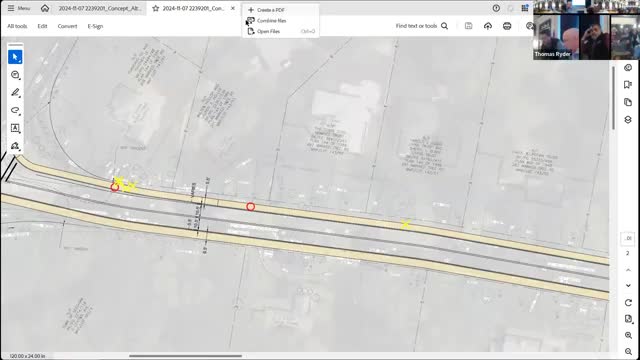The height and width of the screenshot is (360, 640).
Task: Open the layers panel icon
Action: [x=628, y=120]
